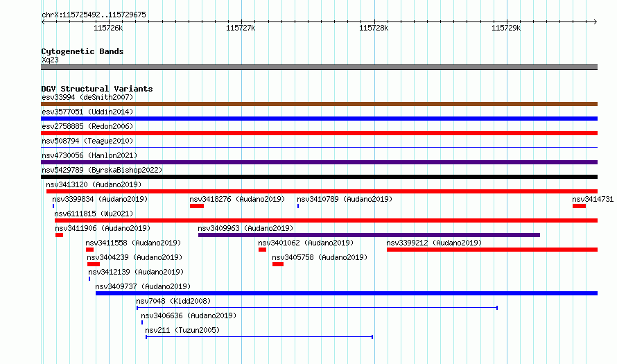Click the 115727k ruler tick label
617x364 pixels.
click(241, 28)
